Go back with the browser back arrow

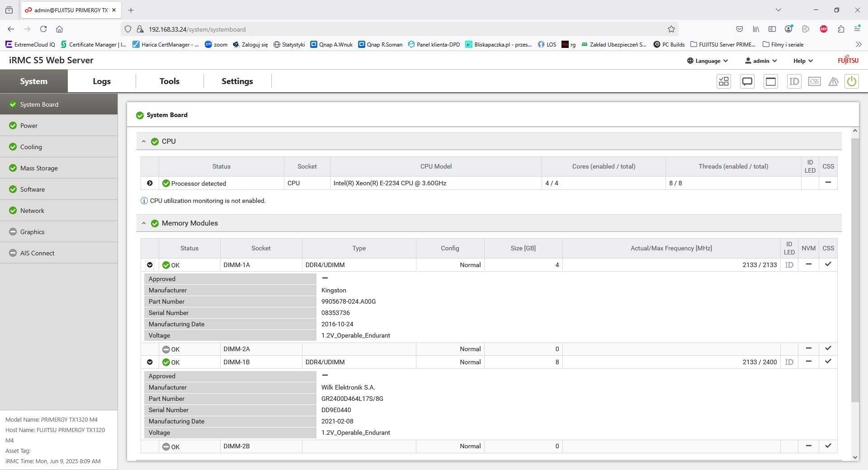pos(11,29)
